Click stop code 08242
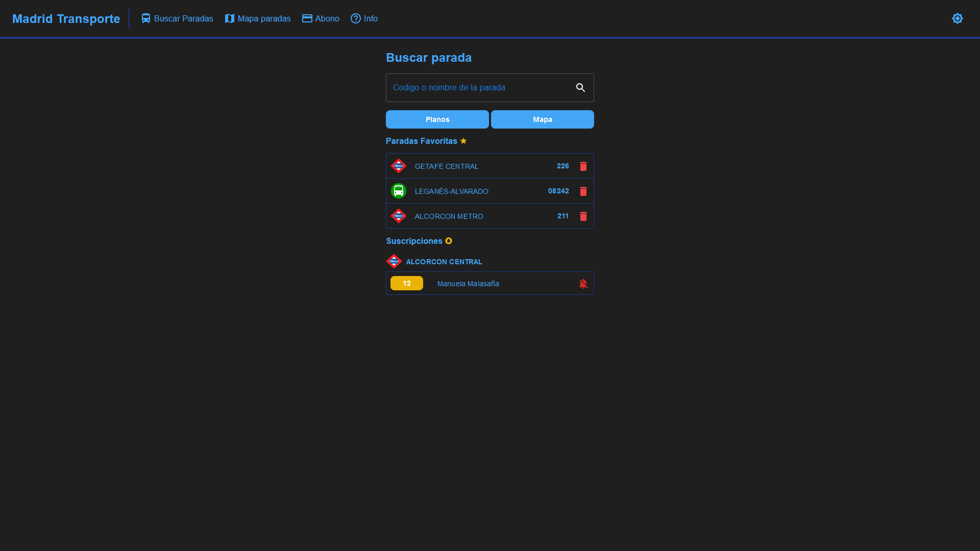 pyautogui.click(x=558, y=191)
